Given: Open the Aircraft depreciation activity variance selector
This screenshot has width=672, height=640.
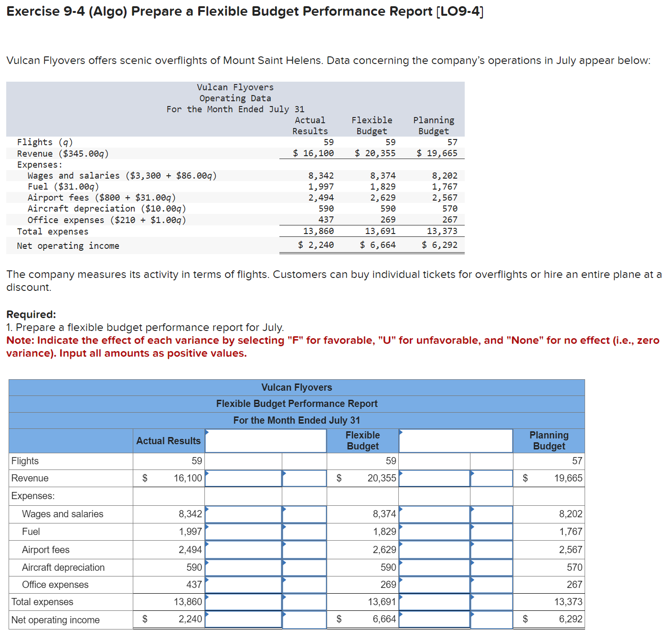Looking at the screenshot, I should 491,567.
